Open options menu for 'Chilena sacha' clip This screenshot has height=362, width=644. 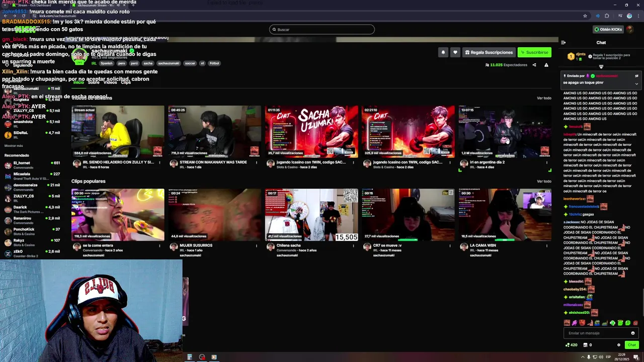coord(353,246)
